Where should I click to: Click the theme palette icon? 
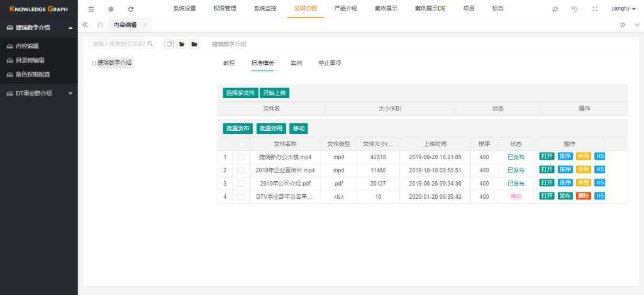click(x=555, y=9)
